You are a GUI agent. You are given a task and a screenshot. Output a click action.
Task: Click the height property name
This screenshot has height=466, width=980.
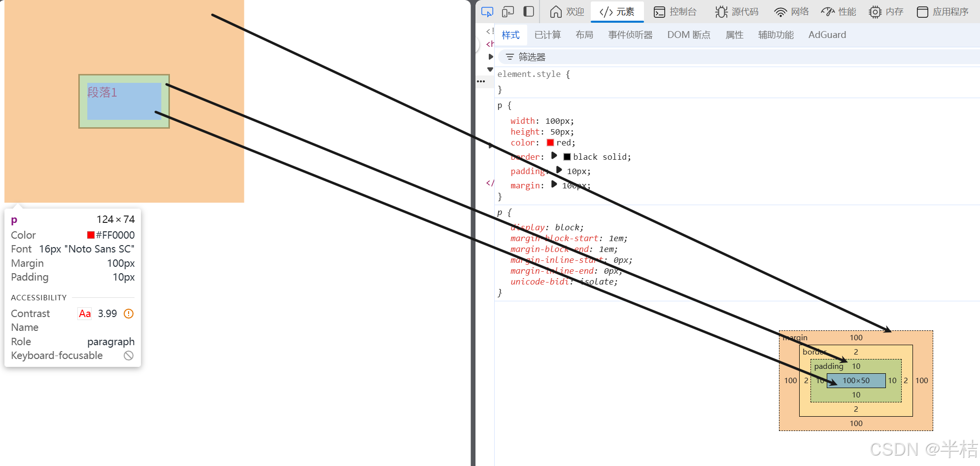pyautogui.click(x=525, y=132)
